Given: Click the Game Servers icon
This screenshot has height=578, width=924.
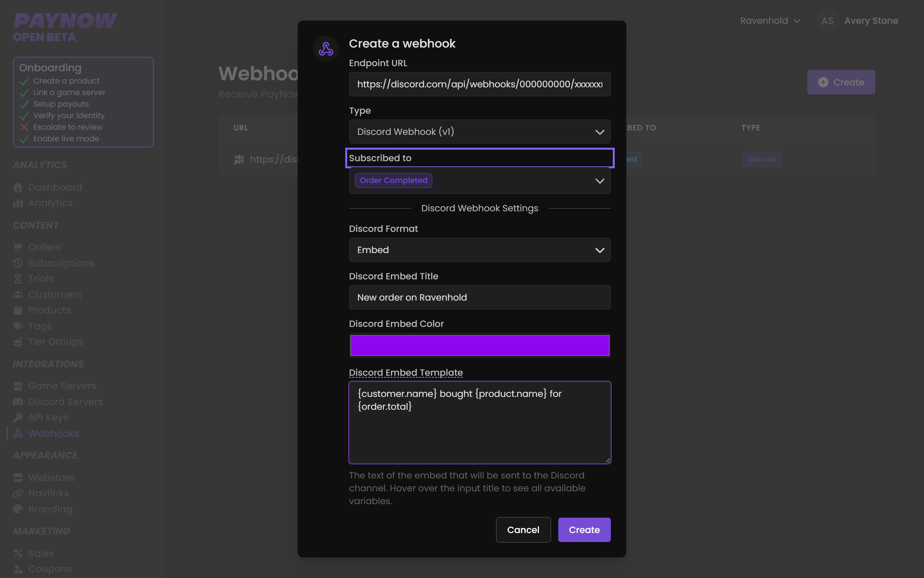Looking at the screenshot, I should 18,386.
